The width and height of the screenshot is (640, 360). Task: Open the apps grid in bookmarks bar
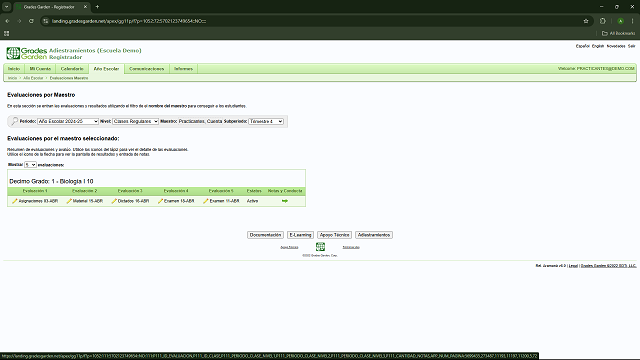tap(7, 33)
